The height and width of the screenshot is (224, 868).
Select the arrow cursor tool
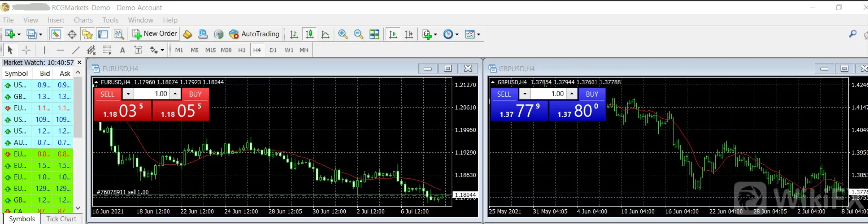click(10, 50)
